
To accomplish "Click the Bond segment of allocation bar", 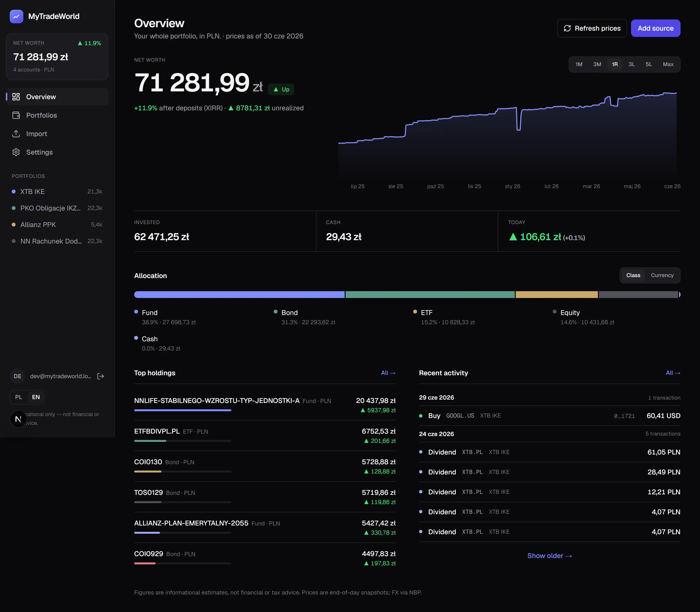I will coord(430,294).
